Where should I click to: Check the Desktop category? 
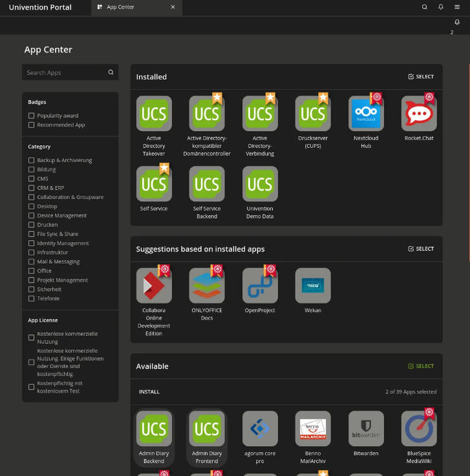[x=31, y=207]
